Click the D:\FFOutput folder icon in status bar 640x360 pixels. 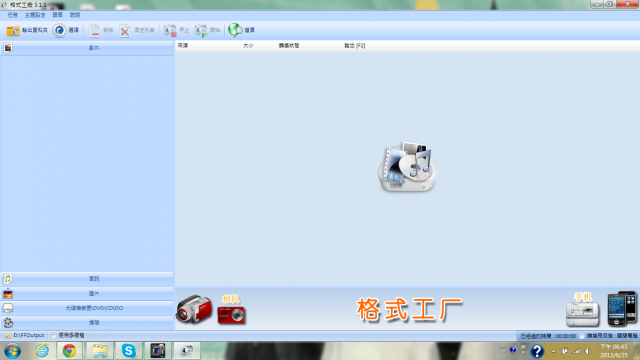tap(7, 336)
